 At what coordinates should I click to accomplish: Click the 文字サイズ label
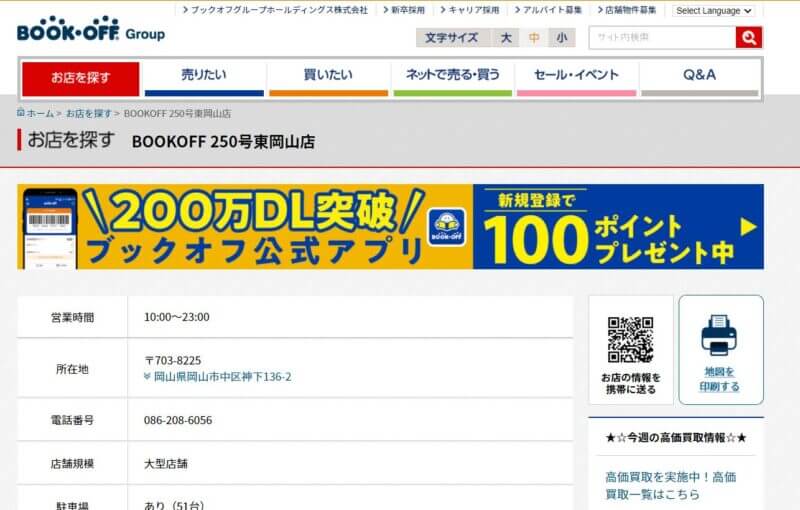452,38
